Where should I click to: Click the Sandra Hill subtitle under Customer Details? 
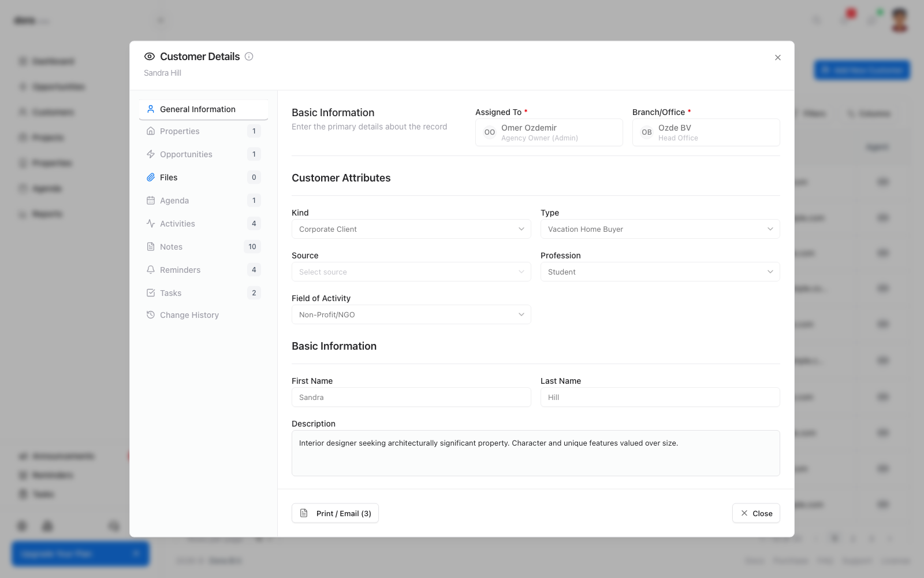point(162,73)
